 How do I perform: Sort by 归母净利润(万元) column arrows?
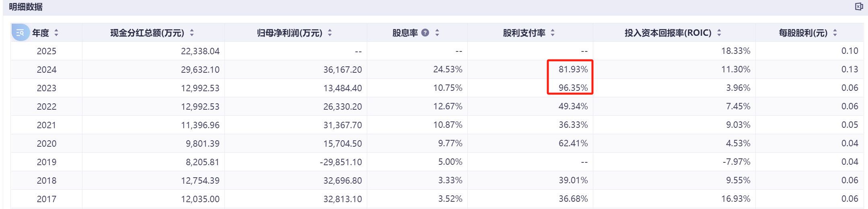[330, 33]
